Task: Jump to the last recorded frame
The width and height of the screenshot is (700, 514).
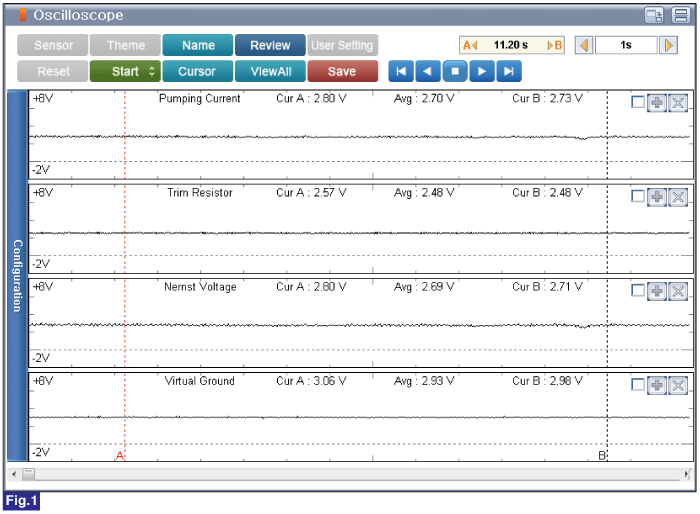Action: click(x=508, y=71)
